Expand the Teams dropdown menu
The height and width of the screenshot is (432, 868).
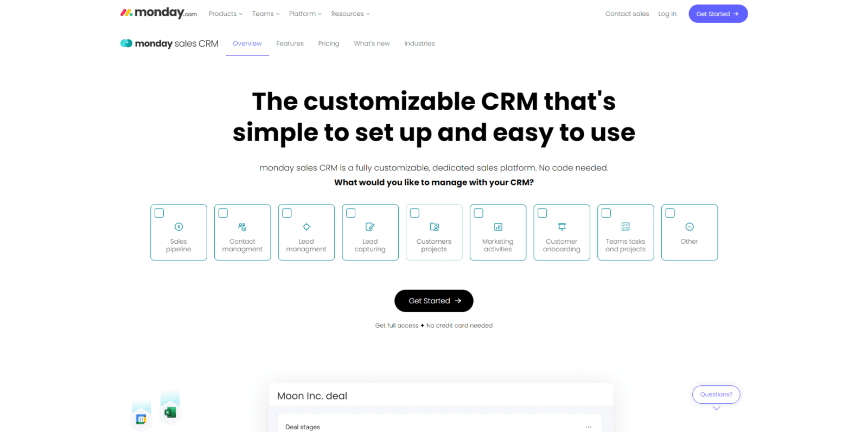pyautogui.click(x=266, y=14)
